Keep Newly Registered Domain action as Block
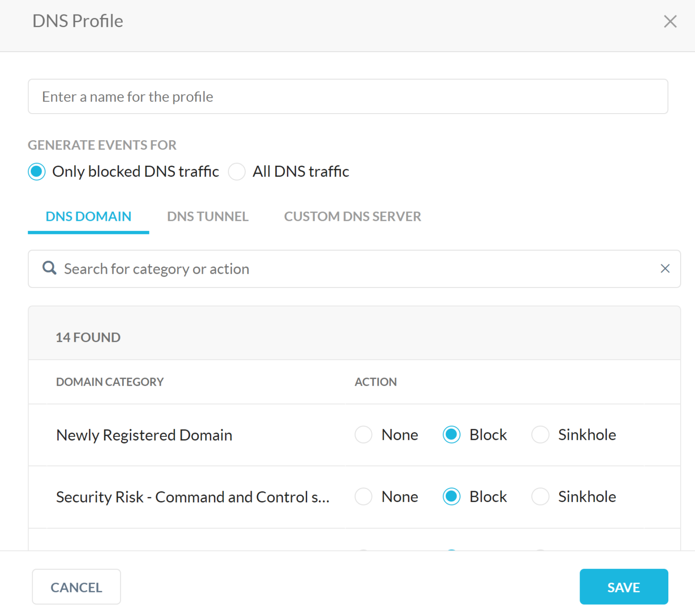This screenshot has height=616, width=695. tap(451, 435)
